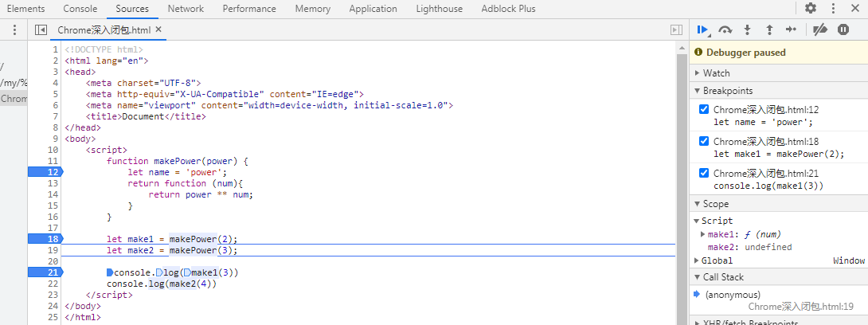This screenshot has height=325, width=868.
Task: Open navigator more options menu
Action: tap(15, 30)
